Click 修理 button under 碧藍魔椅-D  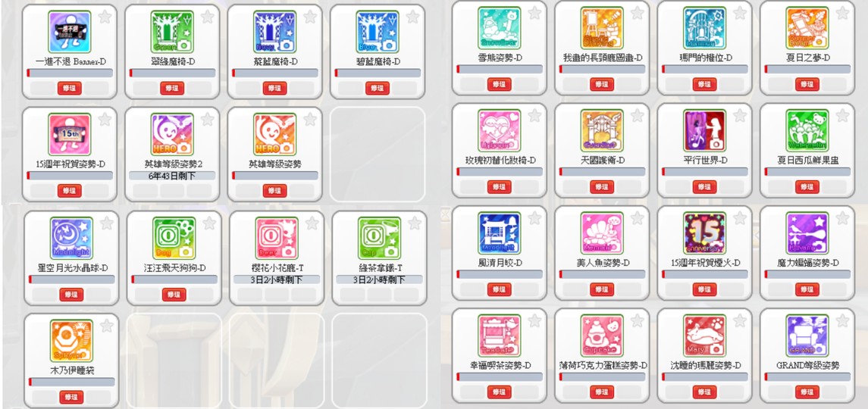point(378,88)
